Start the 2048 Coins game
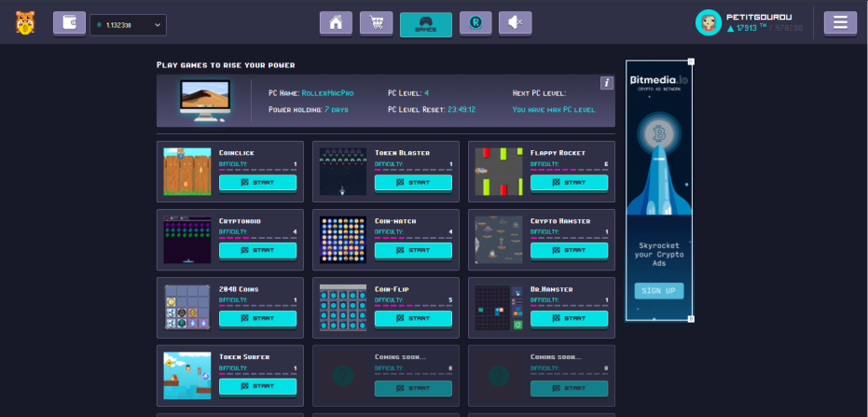Viewport: 868px width, 417px height. click(x=257, y=318)
